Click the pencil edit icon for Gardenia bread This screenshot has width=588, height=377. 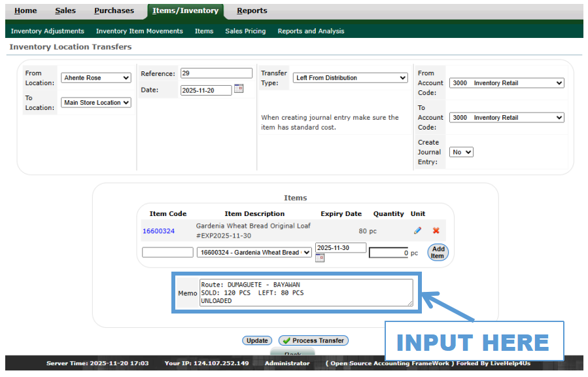tap(418, 230)
